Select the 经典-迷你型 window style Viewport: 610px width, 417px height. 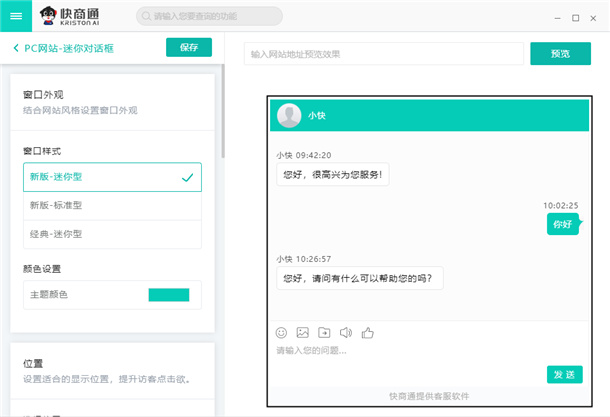click(112, 234)
